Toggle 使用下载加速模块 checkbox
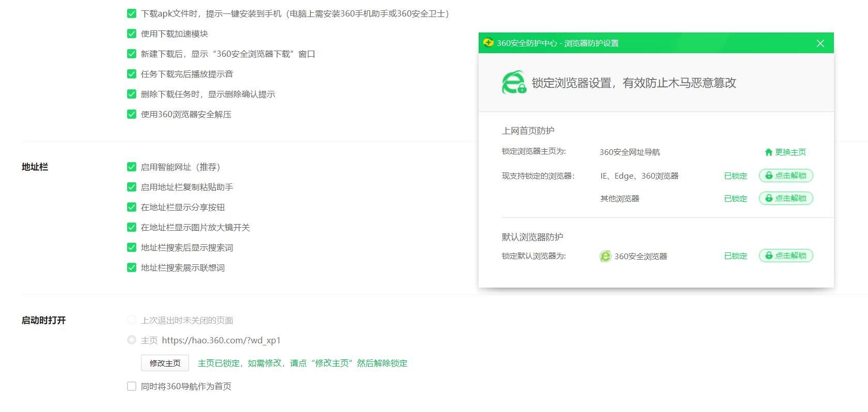The width and height of the screenshot is (868, 412). [132, 34]
